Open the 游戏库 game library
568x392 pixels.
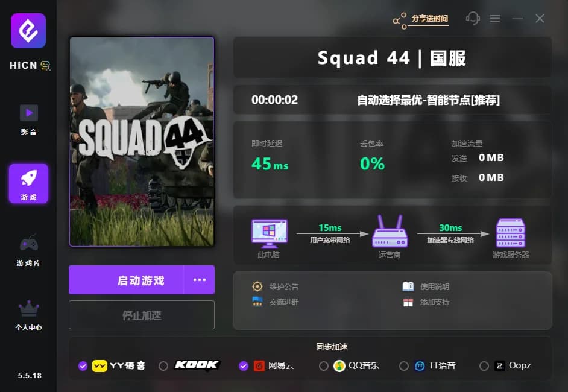[x=28, y=250]
